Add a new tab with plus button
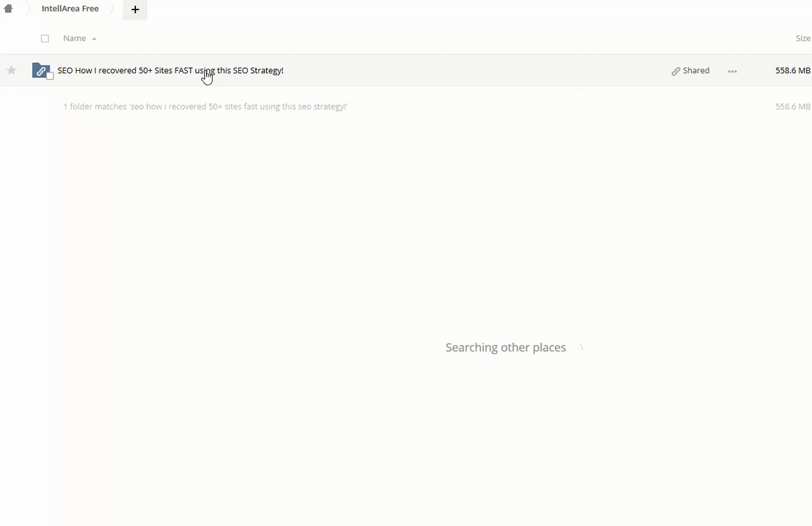812x526 pixels. coord(135,9)
